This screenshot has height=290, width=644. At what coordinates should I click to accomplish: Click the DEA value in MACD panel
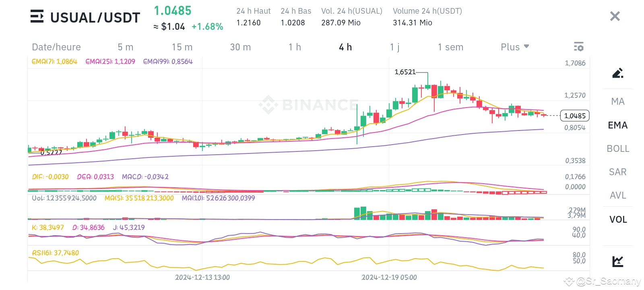click(95, 177)
